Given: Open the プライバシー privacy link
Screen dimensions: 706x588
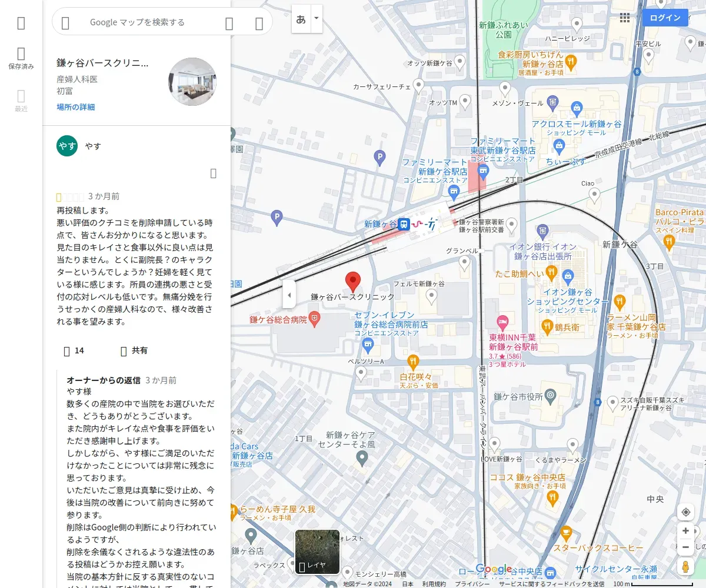Looking at the screenshot, I should pyautogui.click(x=472, y=584).
